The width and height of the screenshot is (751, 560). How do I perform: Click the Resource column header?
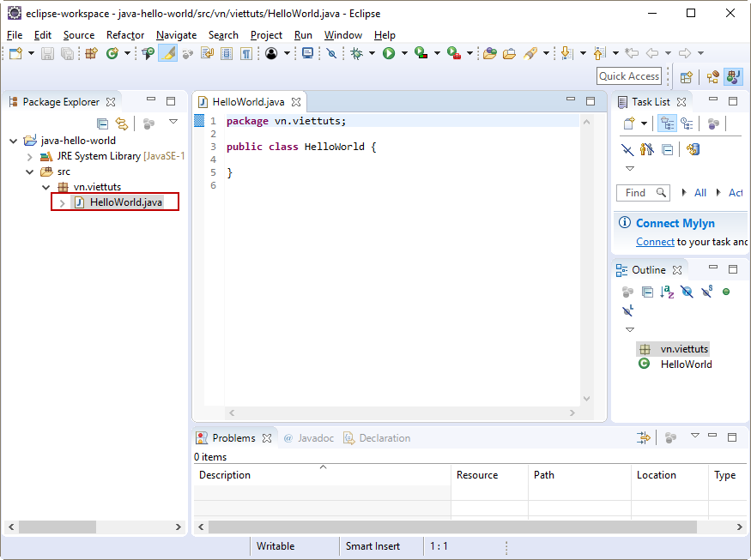(489, 475)
